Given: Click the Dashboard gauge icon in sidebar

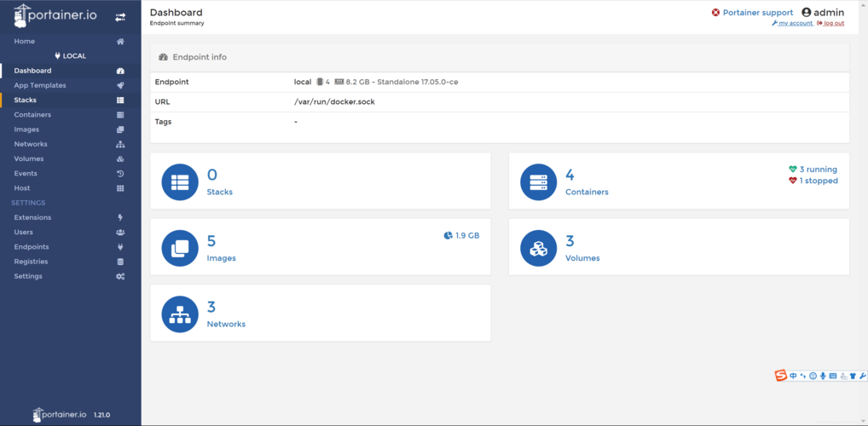Looking at the screenshot, I should click(x=120, y=71).
